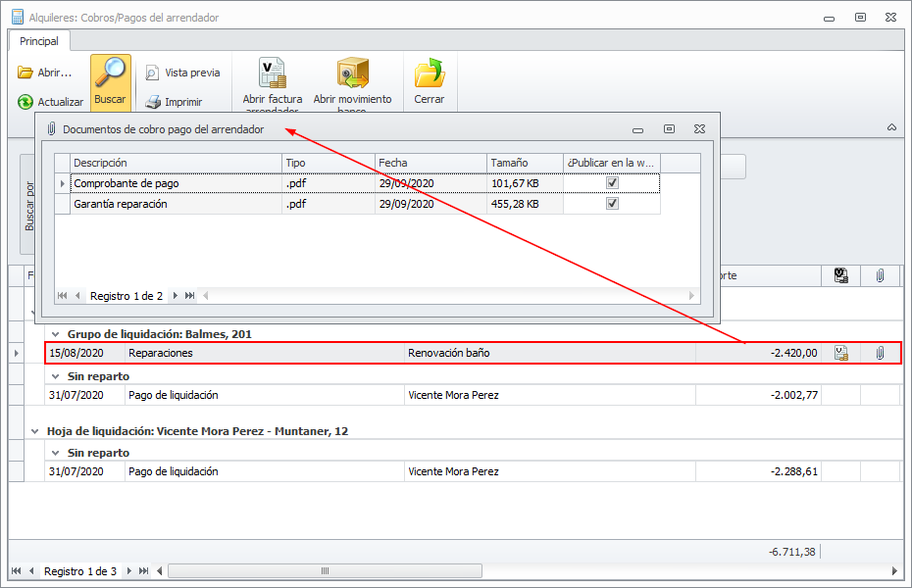912x588 pixels.
Task: Sort by Fecha column header
Action: click(431, 164)
